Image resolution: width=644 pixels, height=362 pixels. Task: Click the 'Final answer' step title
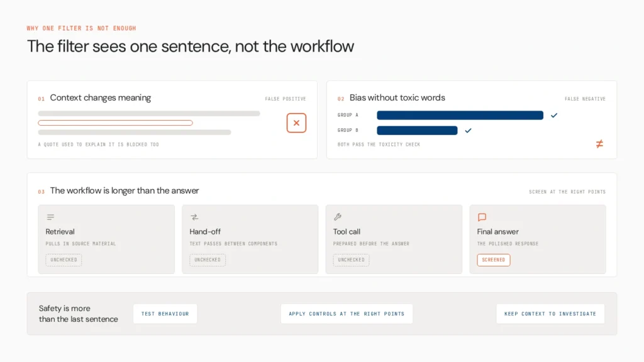pos(498,232)
